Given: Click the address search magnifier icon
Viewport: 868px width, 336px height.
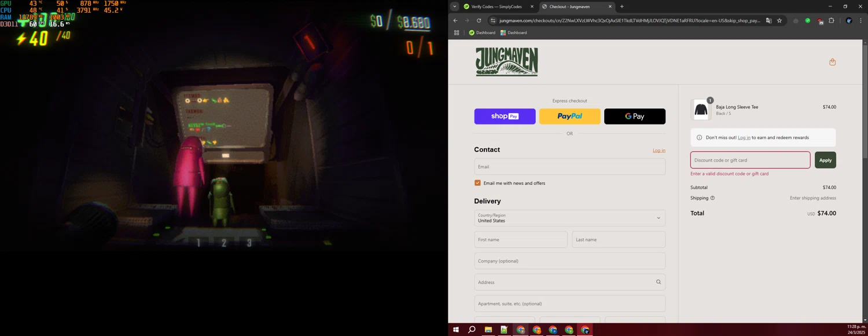Looking at the screenshot, I should [x=658, y=282].
